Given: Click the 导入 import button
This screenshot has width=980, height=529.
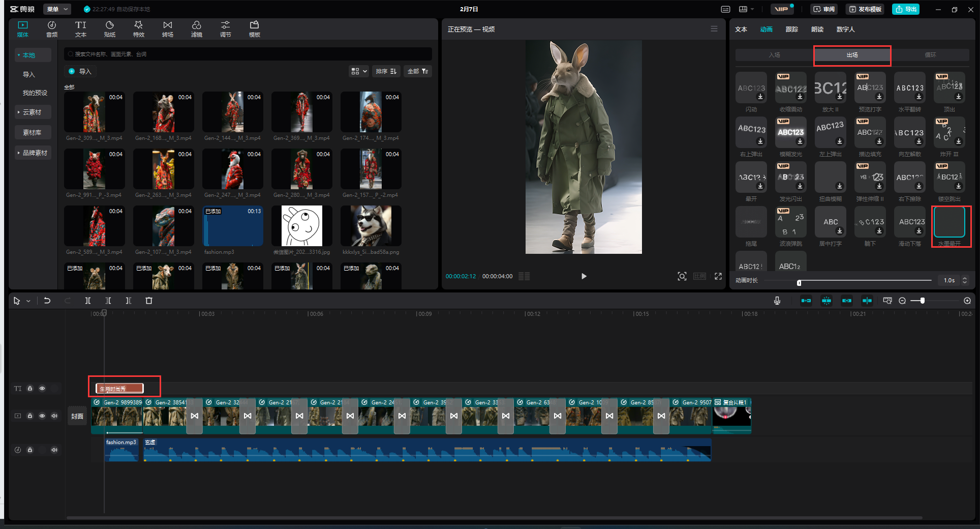Looking at the screenshot, I should point(80,71).
